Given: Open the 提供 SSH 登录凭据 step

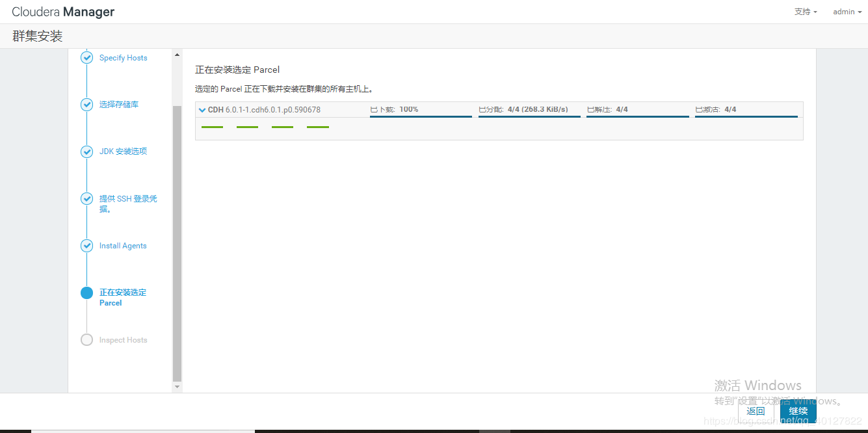Looking at the screenshot, I should (x=128, y=203).
